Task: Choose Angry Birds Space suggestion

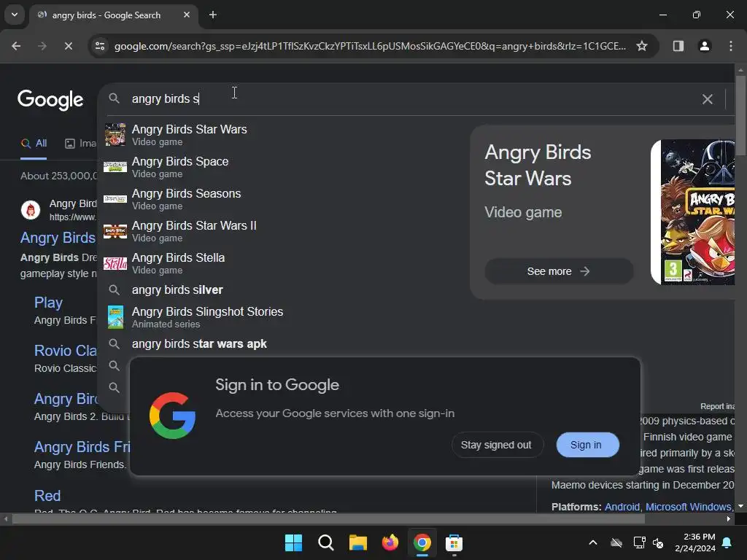Action: [x=281, y=167]
